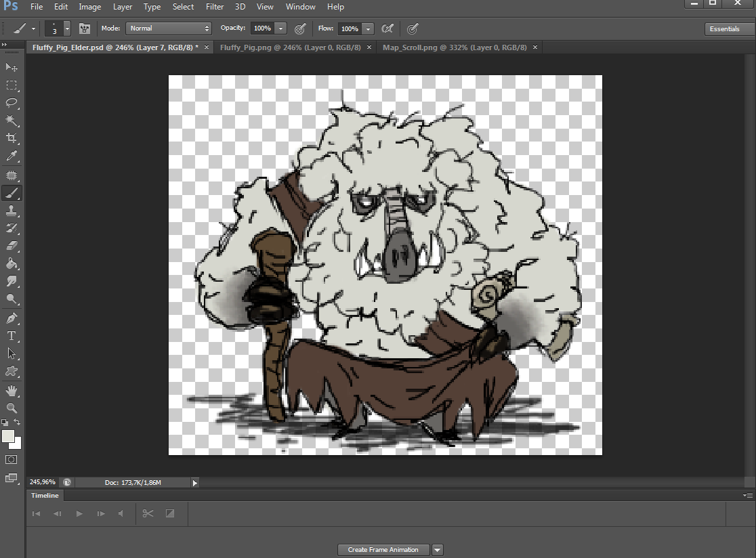
Task: Open the Filter menu
Action: pos(215,7)
